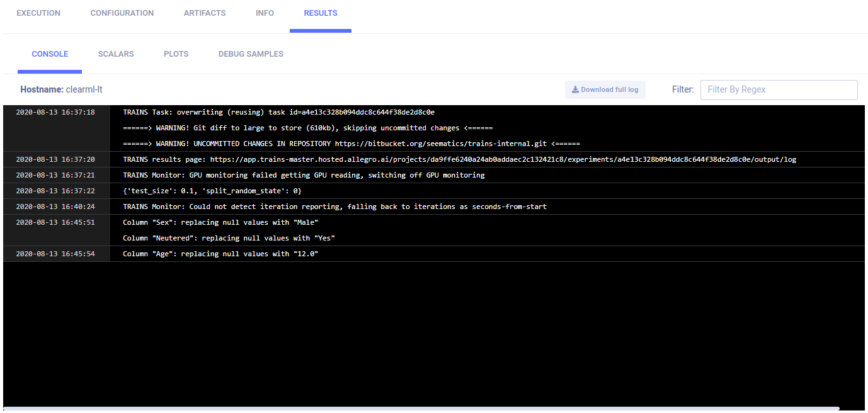
Task: Select the GPU monitoring failed log line
Action: pyautogui.click(x=304, y=175)
